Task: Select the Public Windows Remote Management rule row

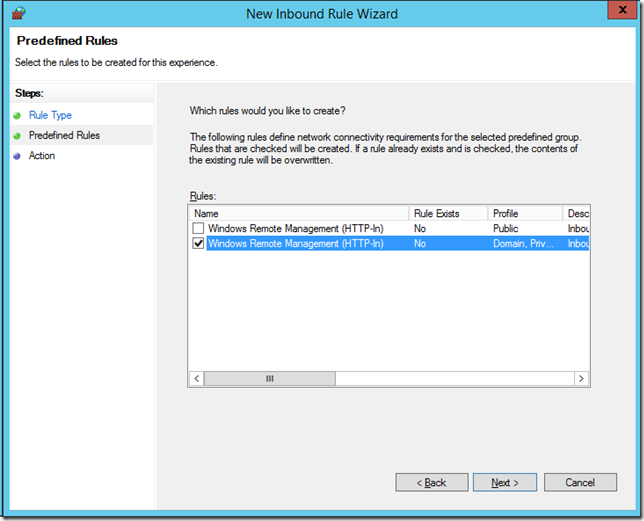Action: coord(296,229)
